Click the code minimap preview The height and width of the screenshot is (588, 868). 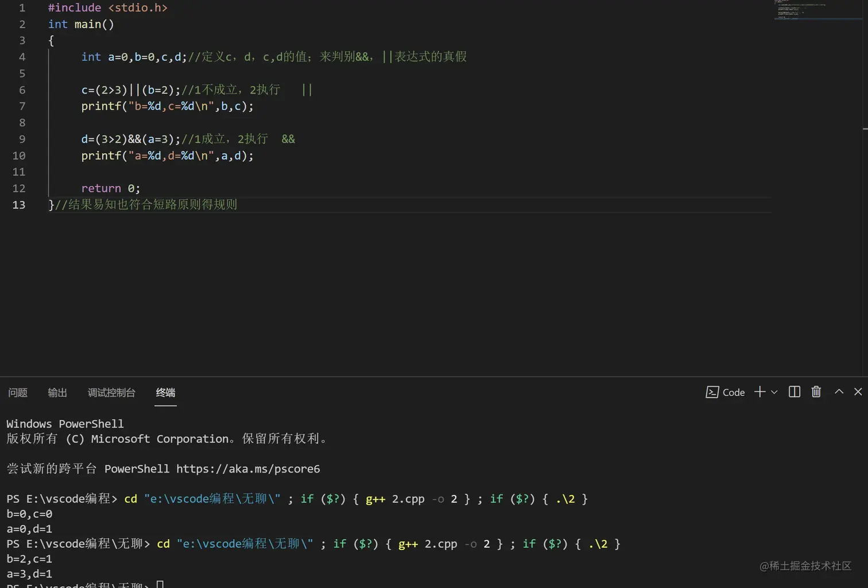pyautogui.click(x=817, y=10)
